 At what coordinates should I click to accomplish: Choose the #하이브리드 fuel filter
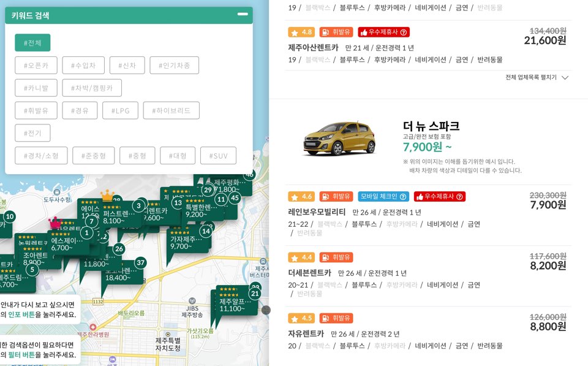171,110
